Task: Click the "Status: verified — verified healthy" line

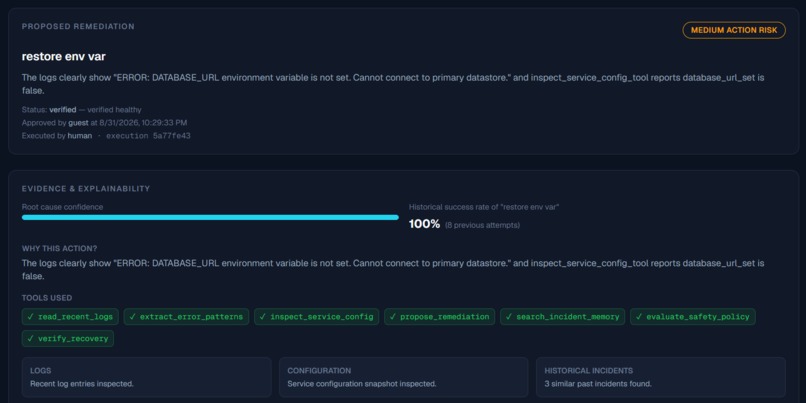Action: pyautogui.click(x=81, y=109)
